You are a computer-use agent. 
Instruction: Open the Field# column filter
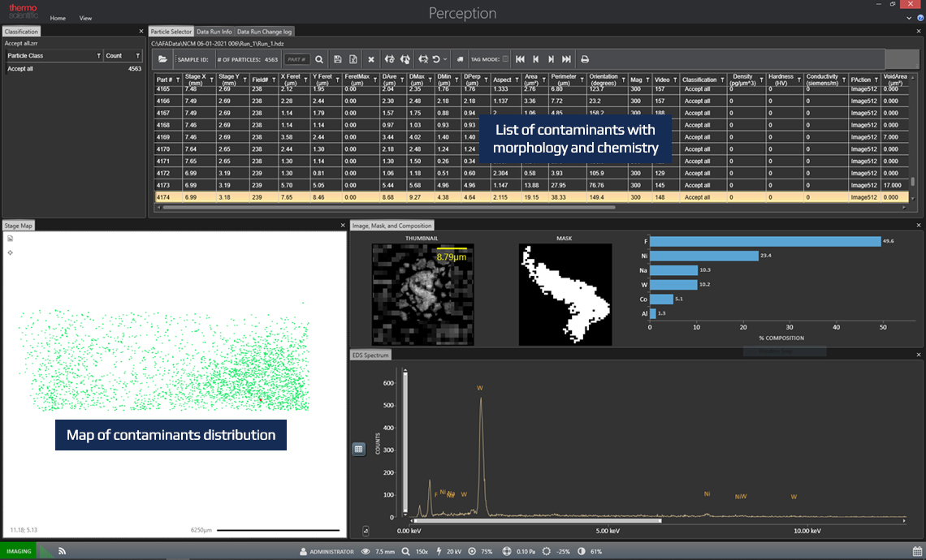click(274, 80)
